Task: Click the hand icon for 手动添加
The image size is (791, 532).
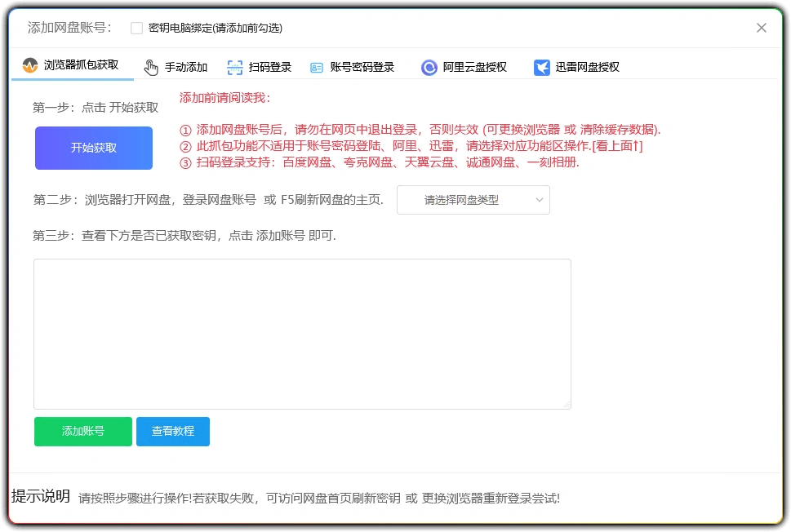Action: tap(150, 68)
